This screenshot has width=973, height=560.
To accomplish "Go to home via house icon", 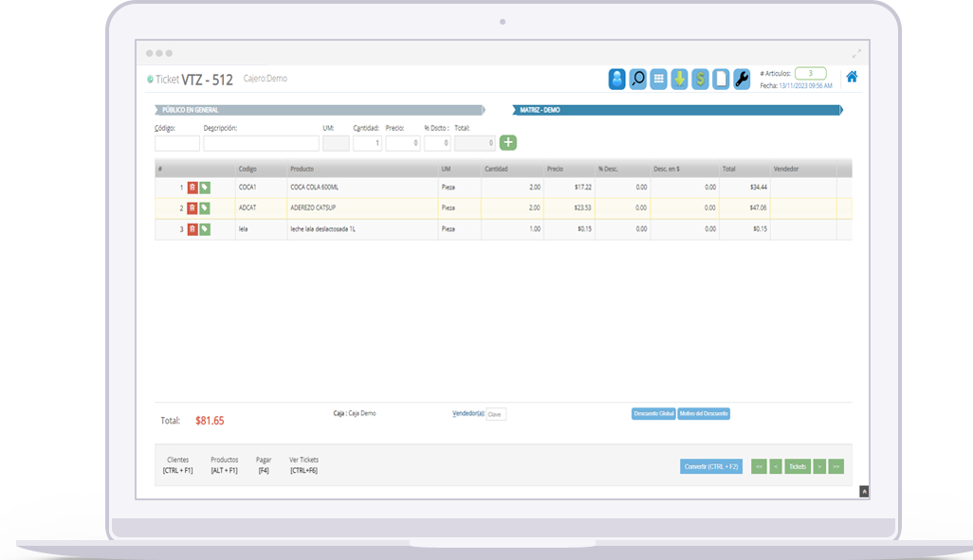I will coord(852,77).
